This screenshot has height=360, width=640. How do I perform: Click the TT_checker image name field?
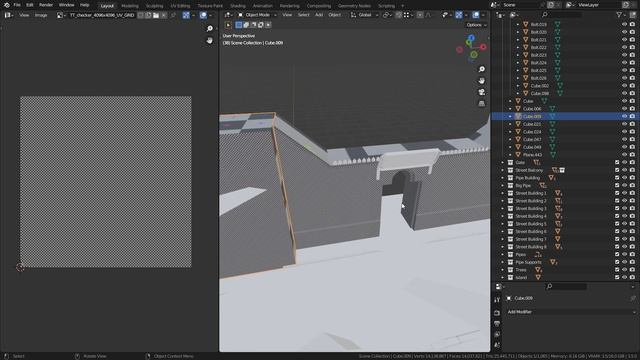point(102,15)
